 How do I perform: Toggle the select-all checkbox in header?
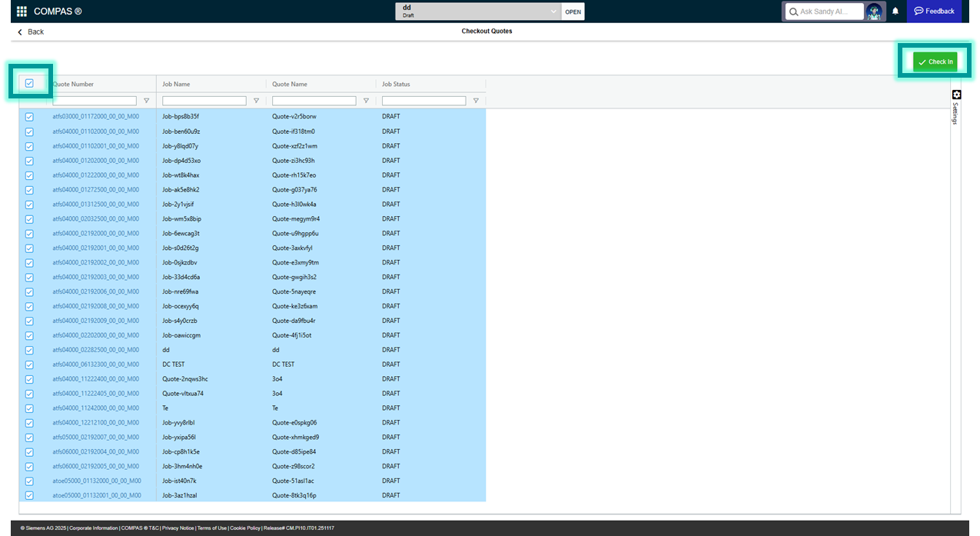tap(29, 83)
